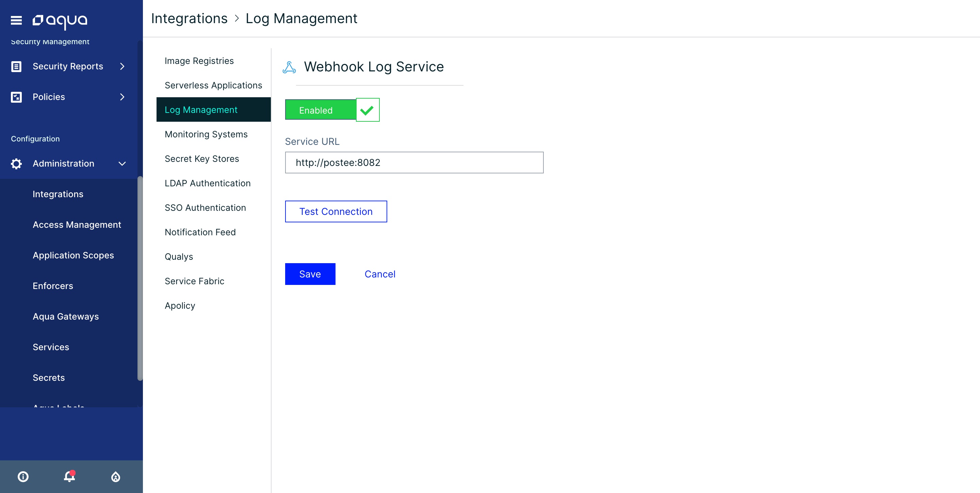Click the Administration gear icon

(x=16, y=164)
